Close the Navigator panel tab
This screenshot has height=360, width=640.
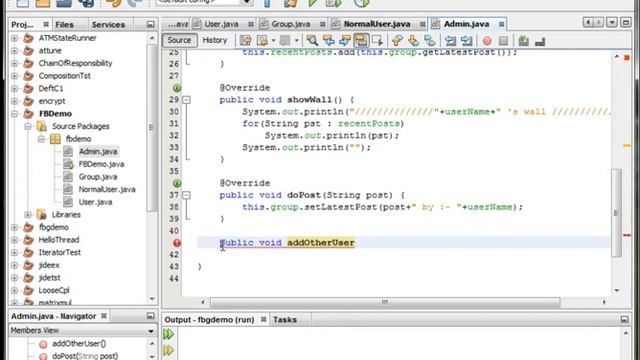(x=104, y=316)
